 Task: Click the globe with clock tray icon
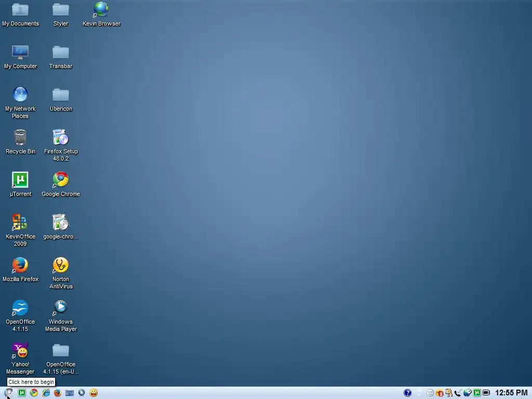click(468, 393)
